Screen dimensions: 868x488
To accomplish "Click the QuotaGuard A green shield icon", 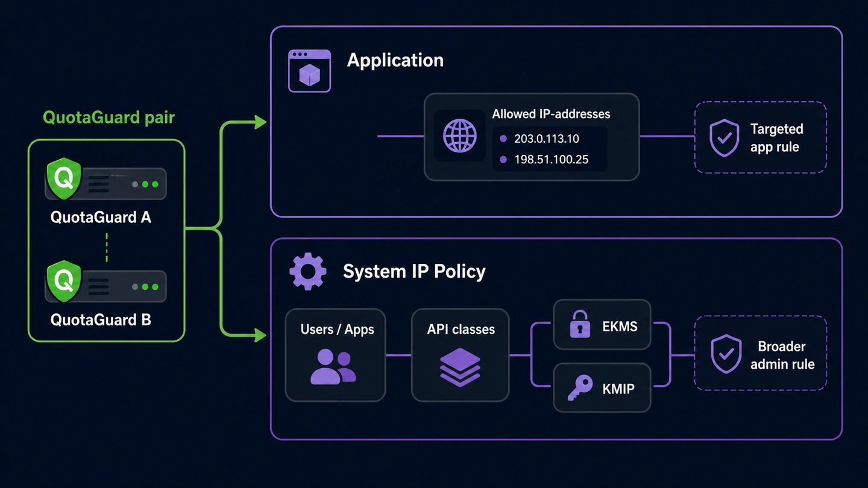I will point(64,178).
